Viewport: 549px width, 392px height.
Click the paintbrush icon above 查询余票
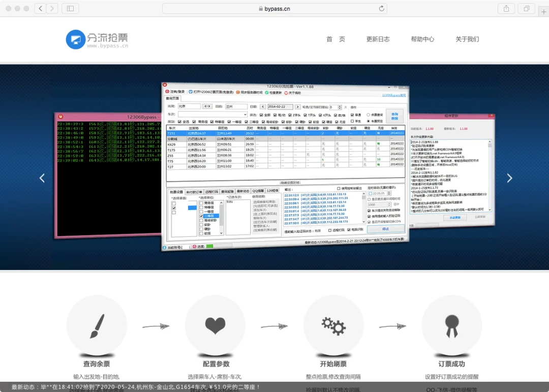(97, 326)
